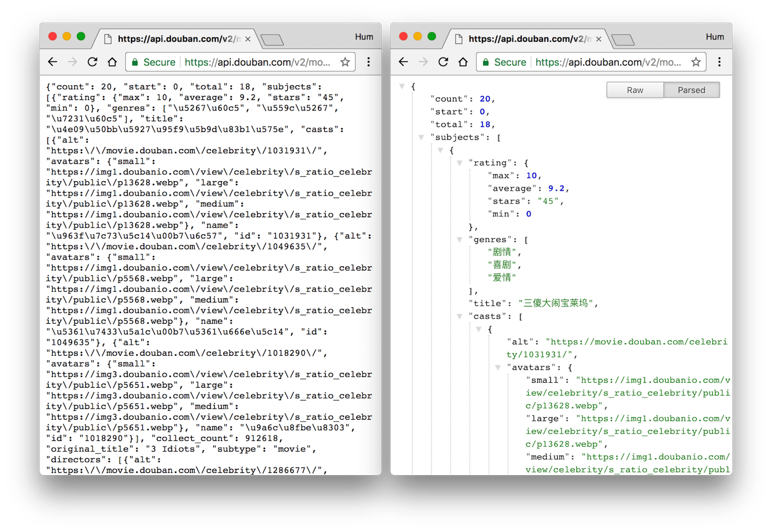772x532 pixels.
Task: Click the home icon in left browser window
Action: click(x=112, y=62)
